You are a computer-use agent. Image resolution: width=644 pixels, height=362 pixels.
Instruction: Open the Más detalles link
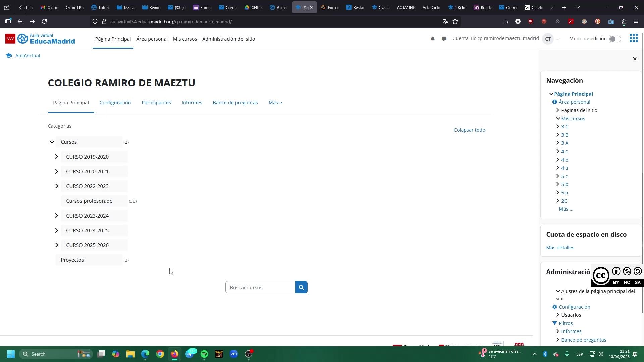(560, 248)
